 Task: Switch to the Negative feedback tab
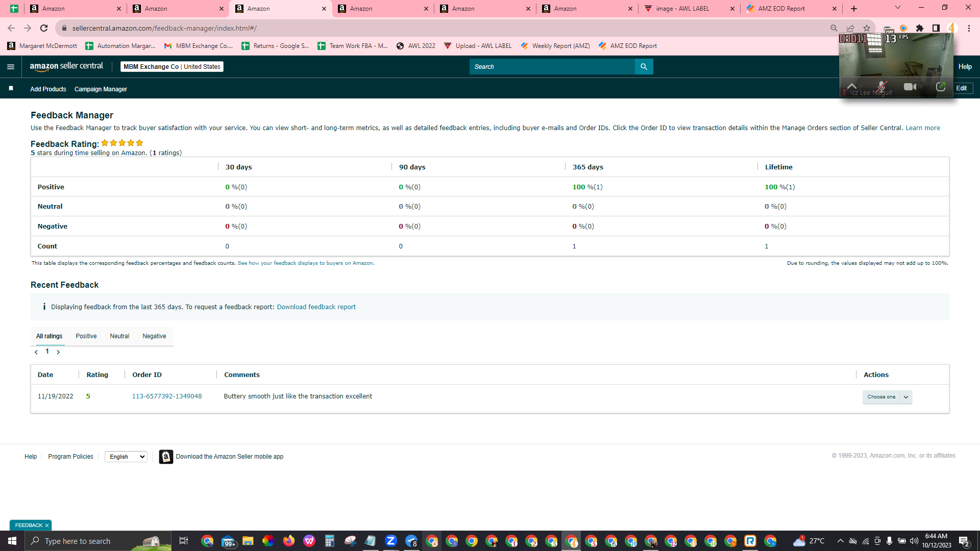[154, 336]
